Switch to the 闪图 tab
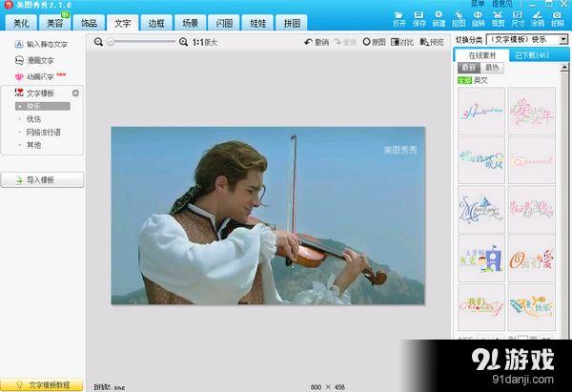 224,23
